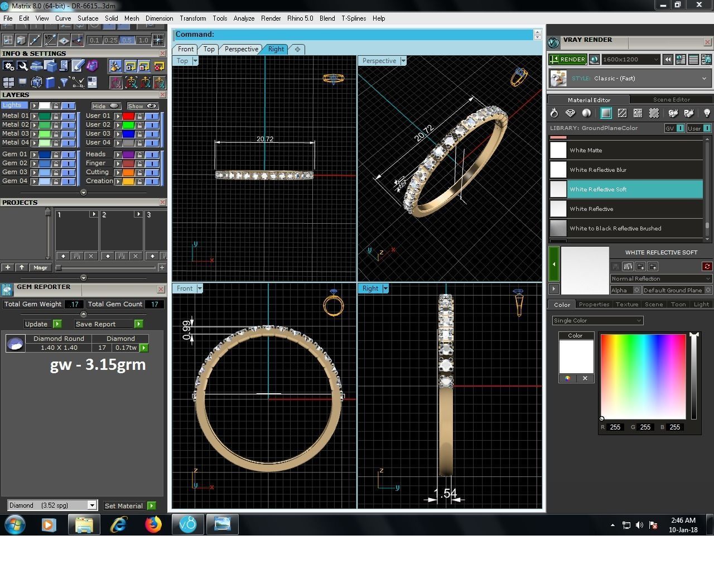This screenshot has height=588, width=714.
Task: Click the Mngr button in Projects
Action: (x=40, y=268)
